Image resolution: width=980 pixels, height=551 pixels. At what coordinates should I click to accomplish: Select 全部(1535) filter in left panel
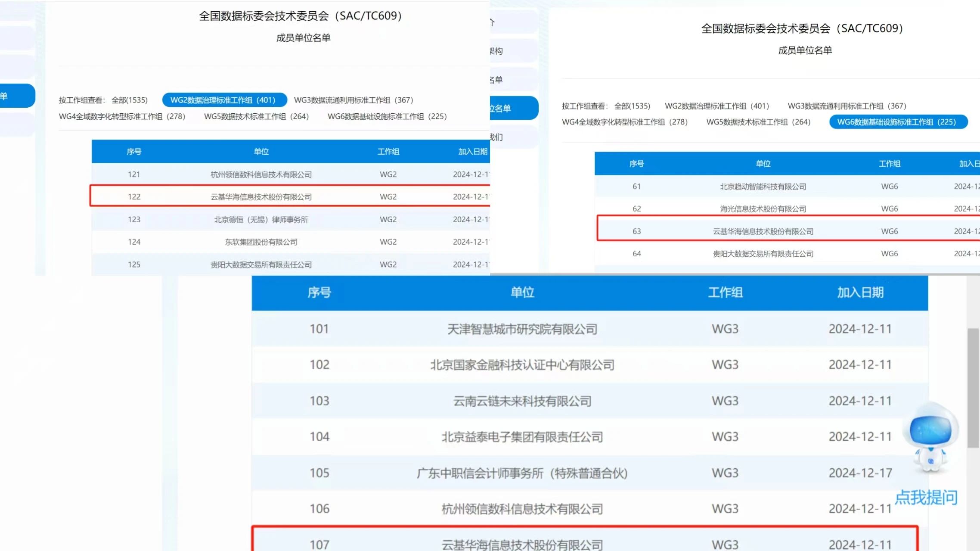(129, 100)
